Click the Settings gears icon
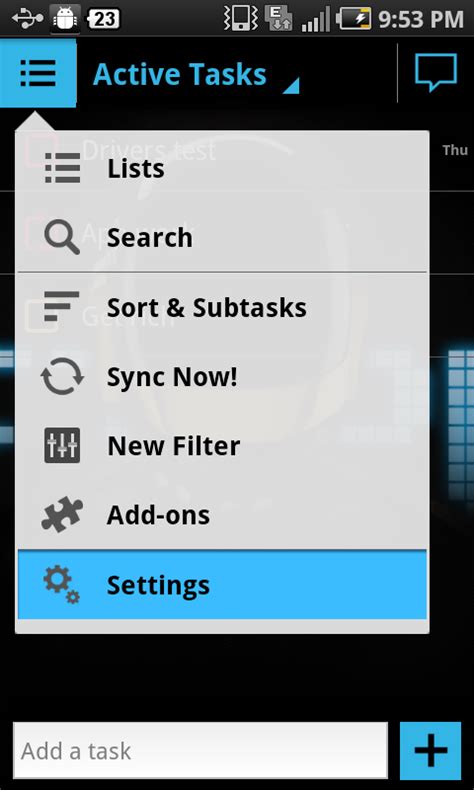Image resolution: width=474 pixels, height=790 pixels. (x=62, y=584)
